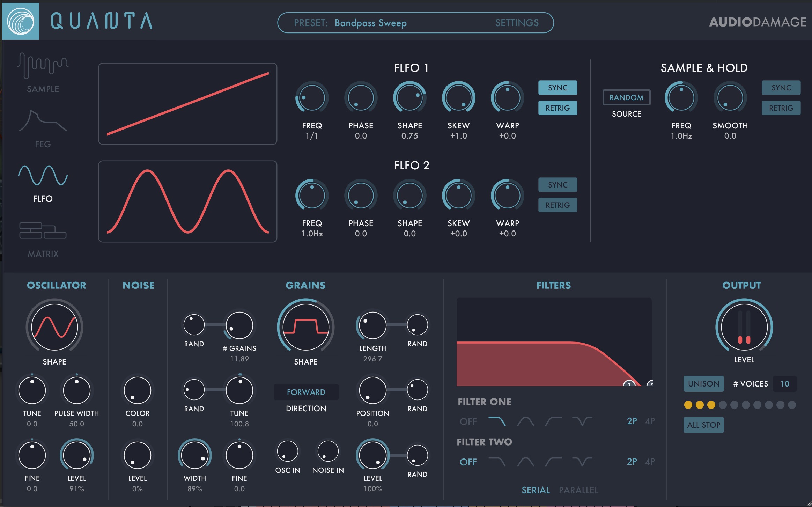Select Filter One lowpass shape icon
812x507 pixels.
[497, 421]
